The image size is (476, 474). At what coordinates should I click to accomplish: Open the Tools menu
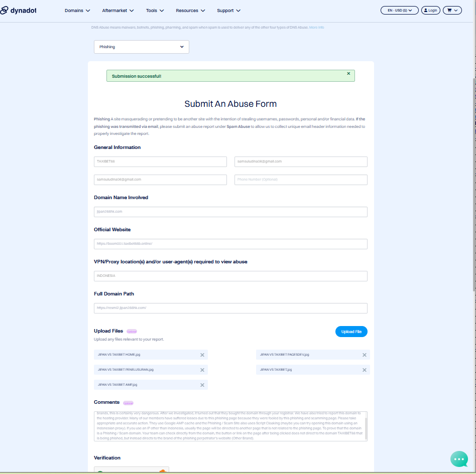[x=155, y=11]
